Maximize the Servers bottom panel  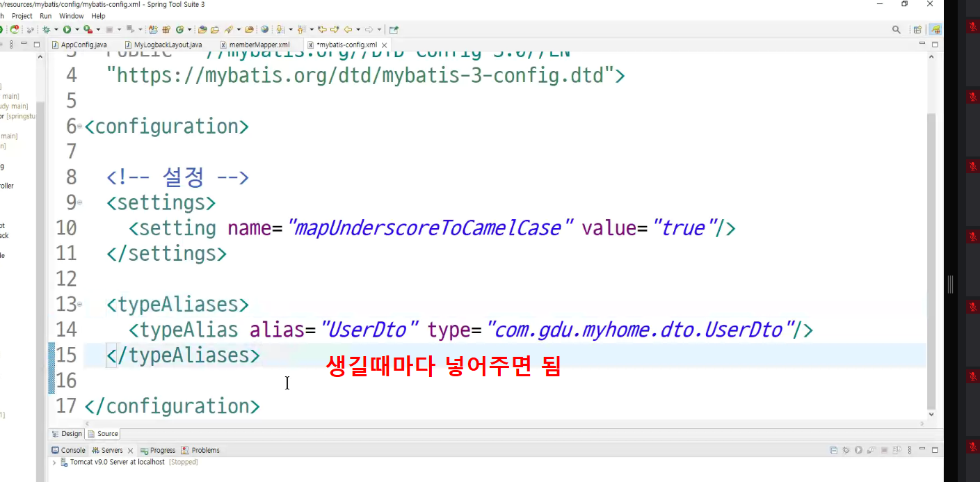tap(935, 450)
